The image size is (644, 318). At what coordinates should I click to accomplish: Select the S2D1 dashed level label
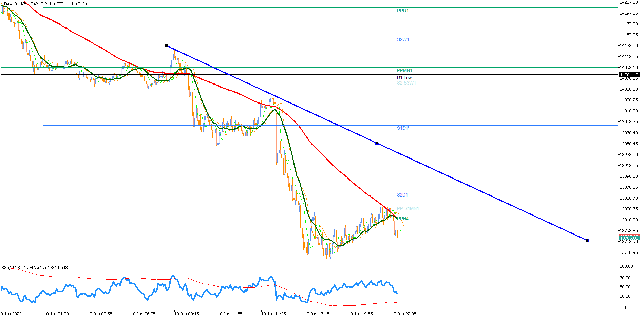[x=402, y=195]
